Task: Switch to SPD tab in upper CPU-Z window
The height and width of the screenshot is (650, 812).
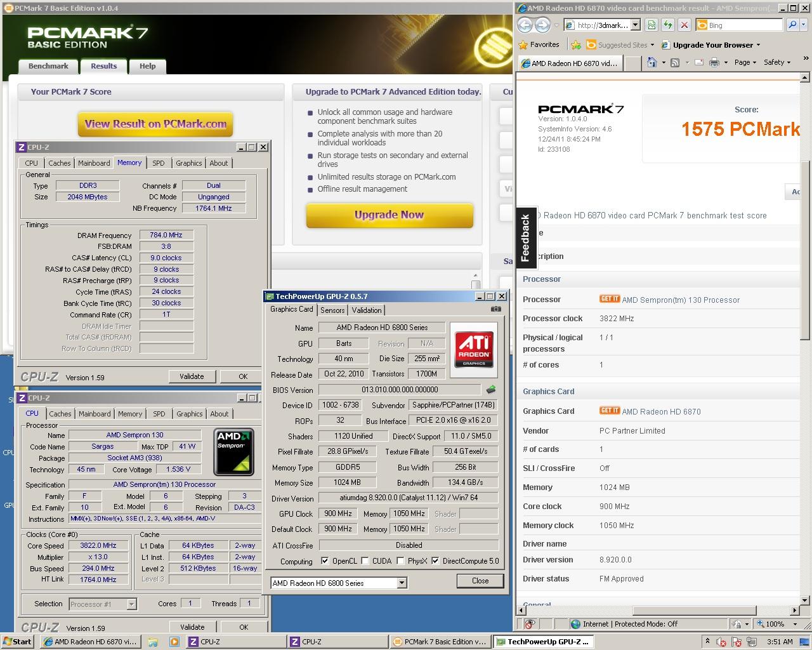Action: 159,163
